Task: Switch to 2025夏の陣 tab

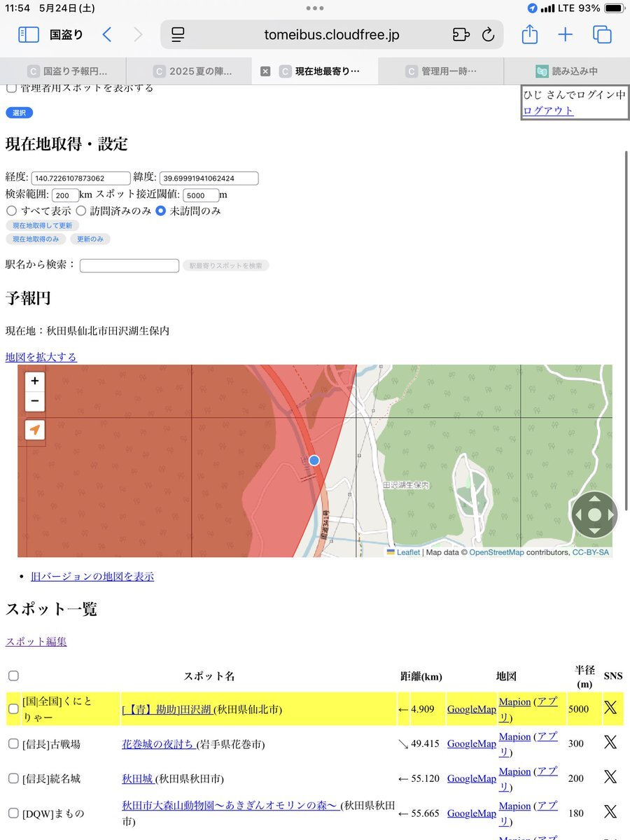Action: tap(189, 71)
